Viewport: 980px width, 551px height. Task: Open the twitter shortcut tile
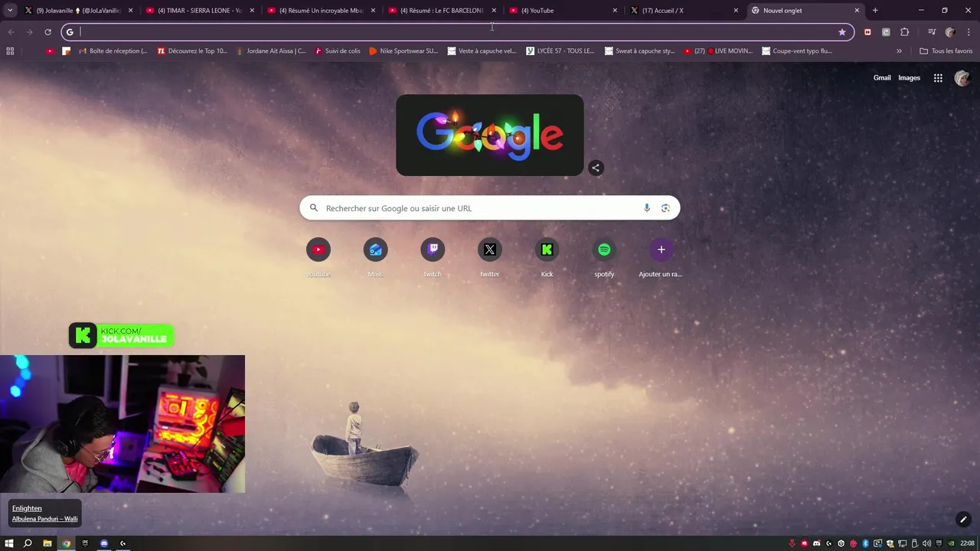point(490,258)
